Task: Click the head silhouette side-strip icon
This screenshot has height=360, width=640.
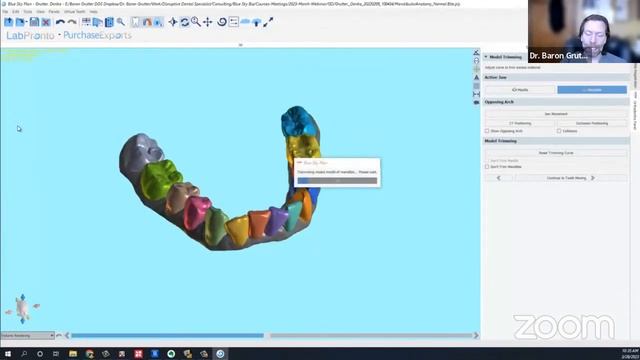Action: pyautogui.click(x=476, y=60)
